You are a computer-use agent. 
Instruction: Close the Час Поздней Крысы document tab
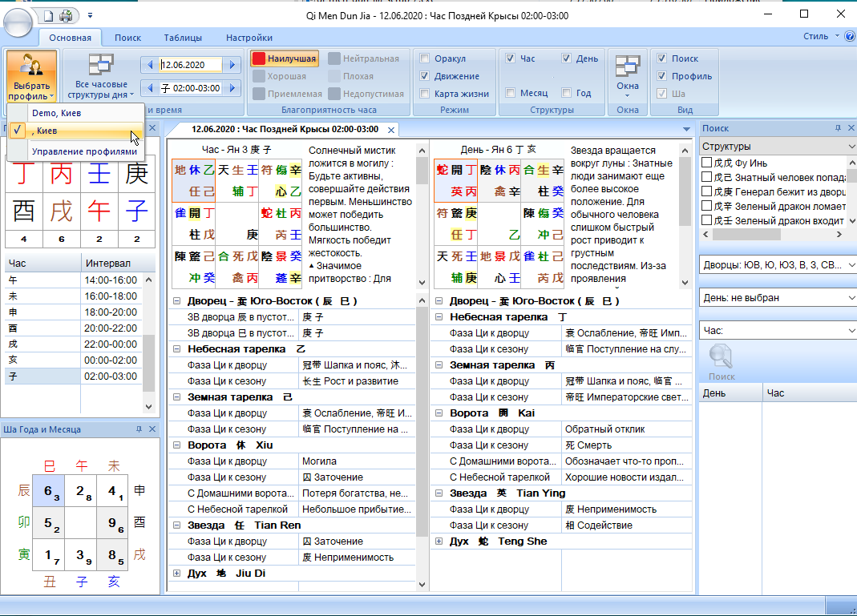391,130
